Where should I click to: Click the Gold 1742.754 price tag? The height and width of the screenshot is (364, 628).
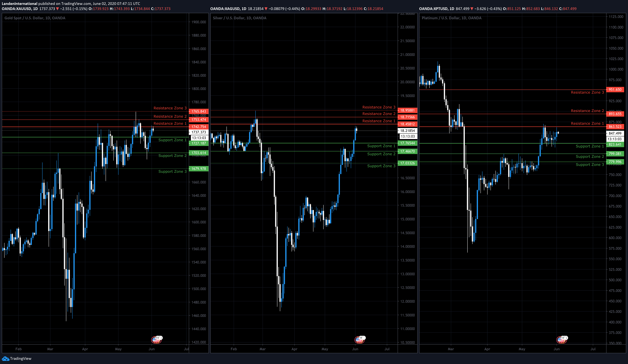tap(199, 127)
